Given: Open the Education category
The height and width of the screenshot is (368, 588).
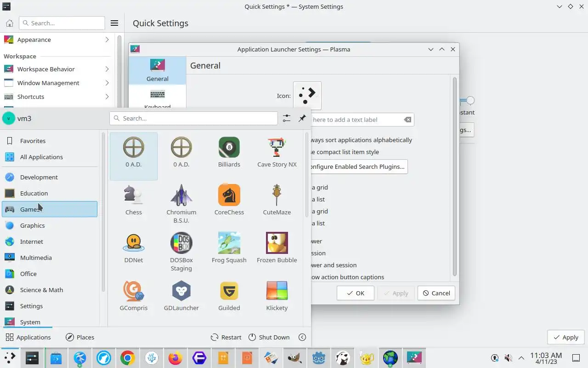Looking at the screenshot, I should (50, 193).
